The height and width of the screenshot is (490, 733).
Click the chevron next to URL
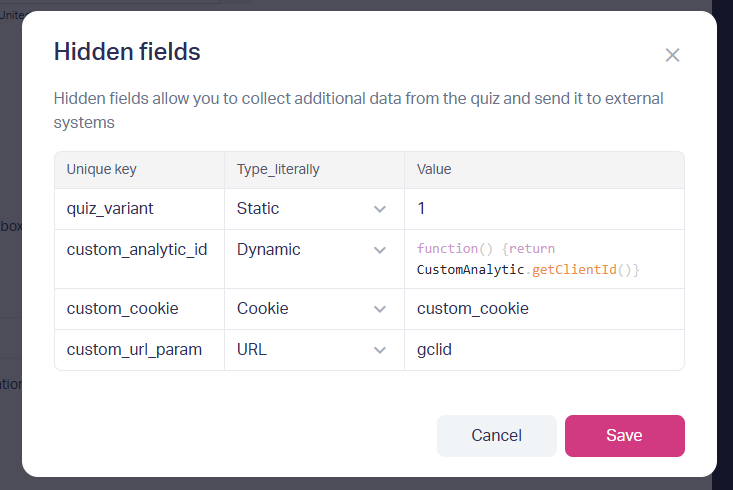click(x=379, y=350)
